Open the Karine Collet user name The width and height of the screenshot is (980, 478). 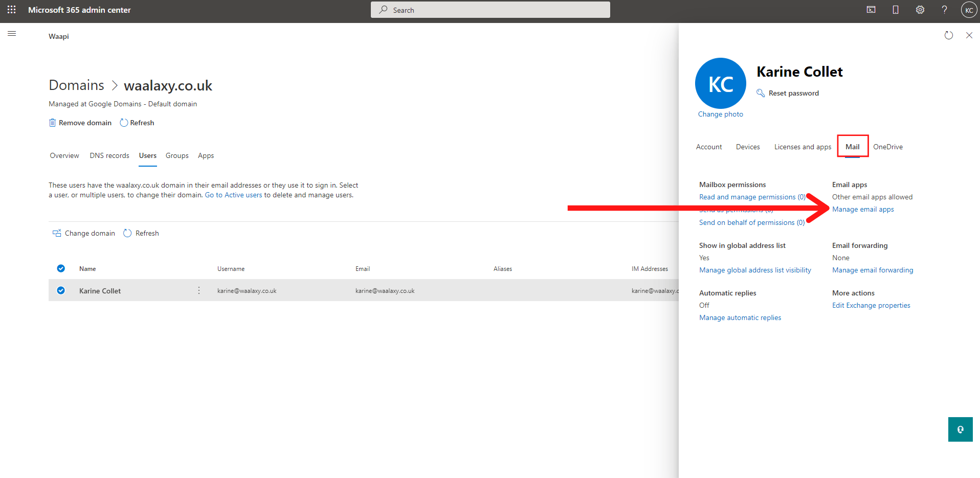click(x=100, y=290)
